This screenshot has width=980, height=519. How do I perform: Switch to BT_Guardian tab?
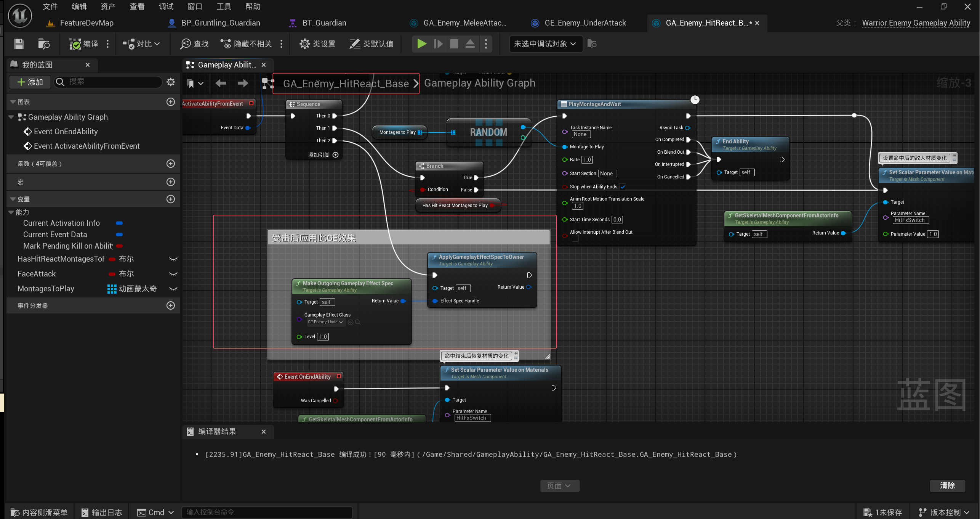tap(323, 23)
